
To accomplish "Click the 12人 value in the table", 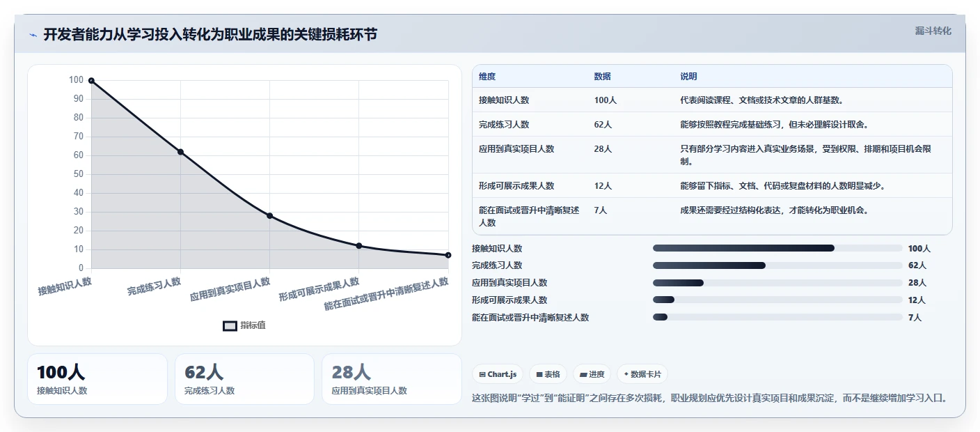I will 603,186.
